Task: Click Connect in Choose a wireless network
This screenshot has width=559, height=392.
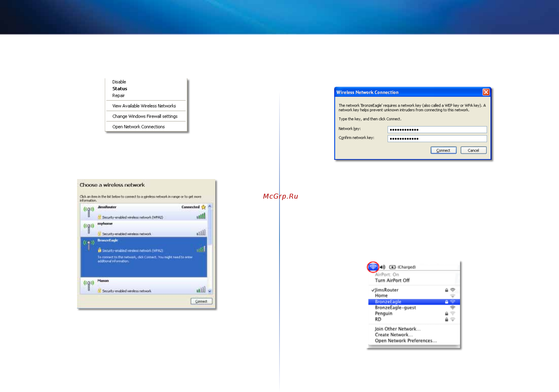Action: pyautogui.click(x=201, y=301)
